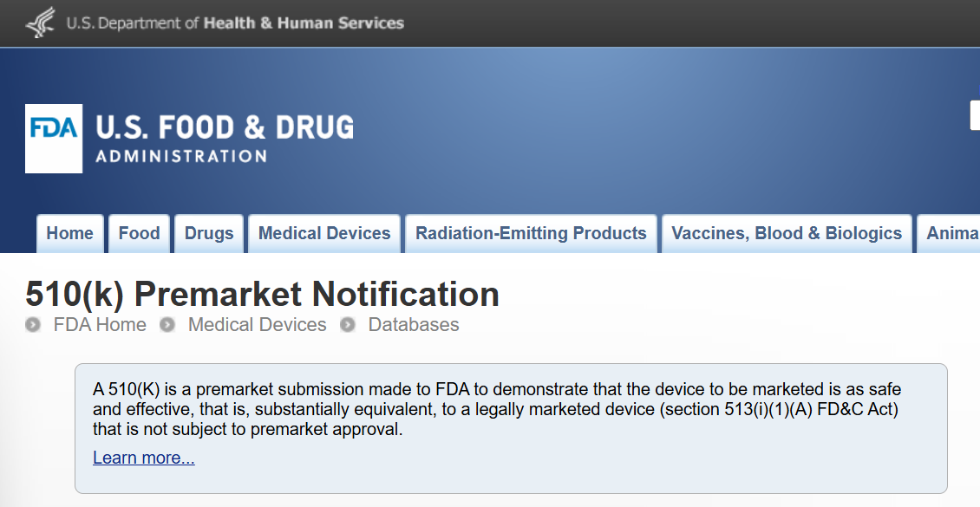The image size is (980, 507).
Task: Open the Medical Devices navigation tab
Action: (x=324, y=233)
